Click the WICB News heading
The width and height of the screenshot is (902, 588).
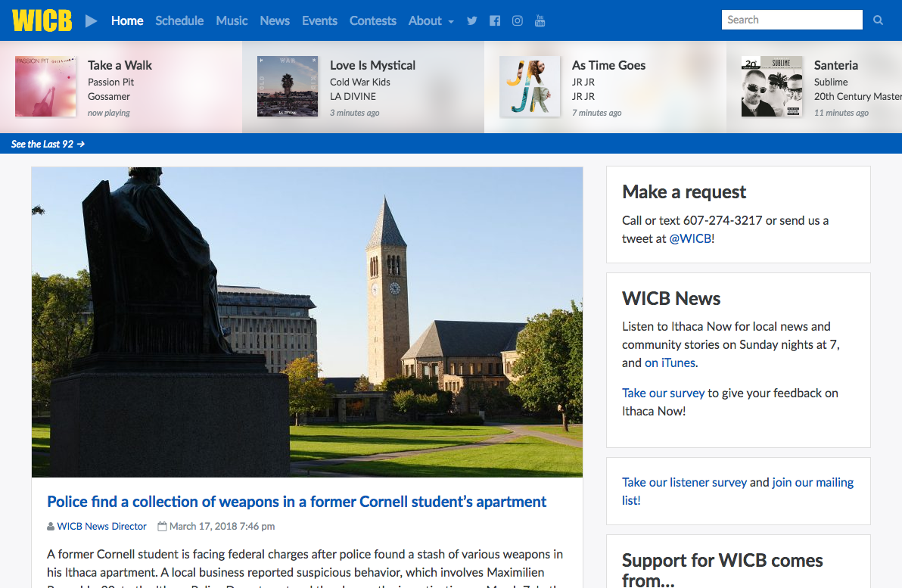coord(671,299)
